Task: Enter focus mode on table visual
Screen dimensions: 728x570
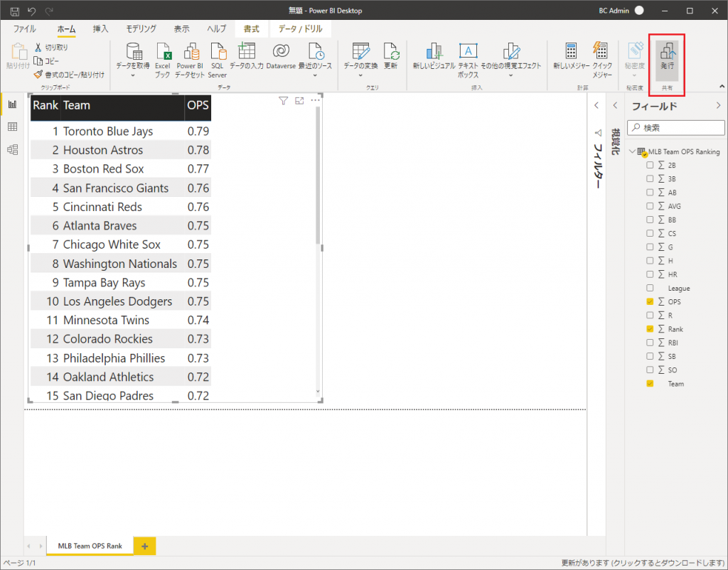Action: [x=299, y=101]
